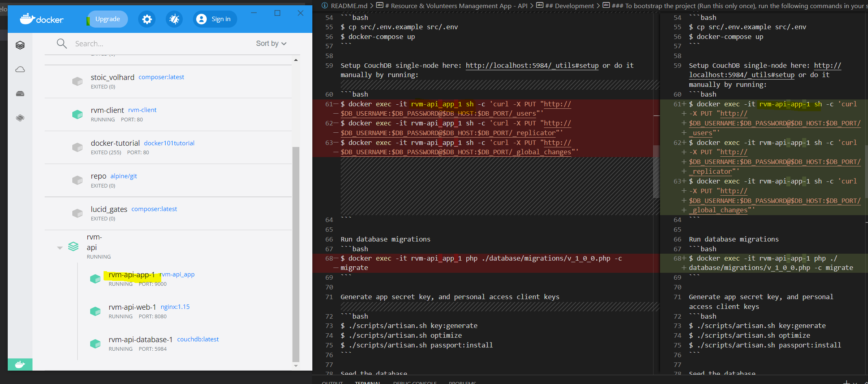868x384 pixels.
Task: Click stoic_volhard container name
Action: click(113, 77)
